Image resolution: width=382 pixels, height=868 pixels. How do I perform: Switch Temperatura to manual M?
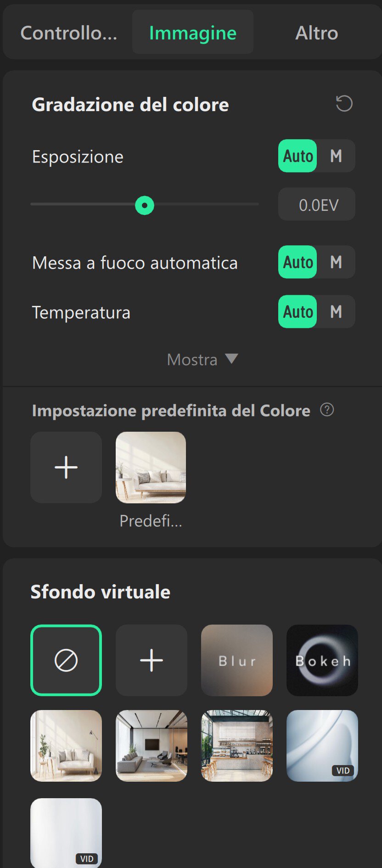(x=336, y=312)
